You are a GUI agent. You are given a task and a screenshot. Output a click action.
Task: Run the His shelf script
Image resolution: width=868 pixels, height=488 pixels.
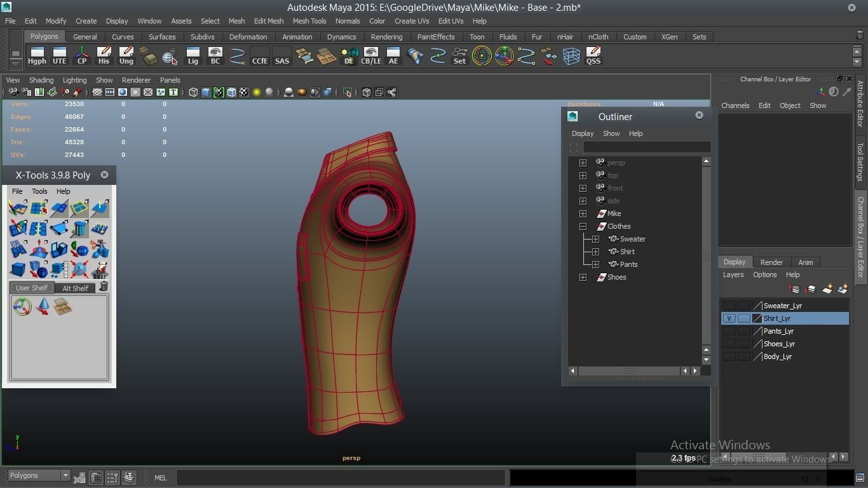point(104,56)
